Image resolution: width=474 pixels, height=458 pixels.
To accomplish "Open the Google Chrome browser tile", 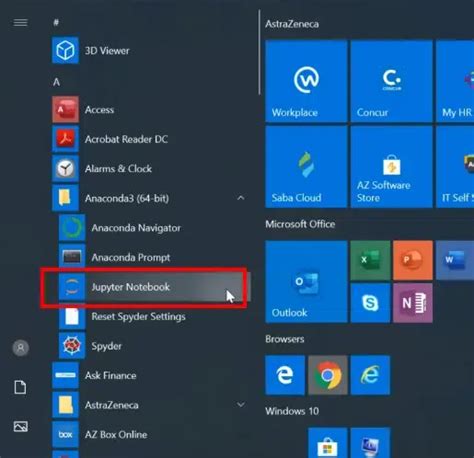I will [328, 375].
